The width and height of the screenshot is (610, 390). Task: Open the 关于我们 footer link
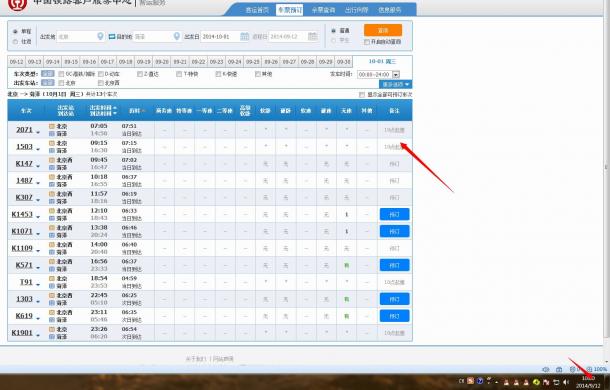coord(196,359)
